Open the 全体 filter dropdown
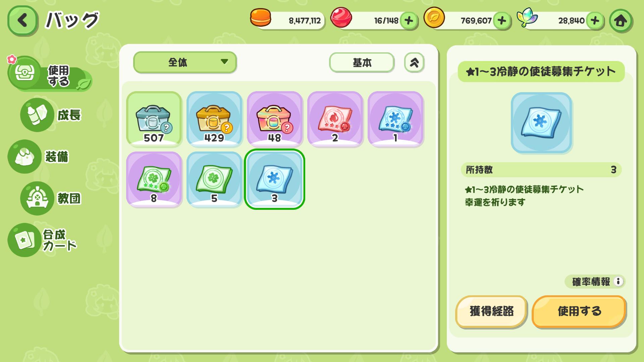The image size is (644, 362). [185, 62]
